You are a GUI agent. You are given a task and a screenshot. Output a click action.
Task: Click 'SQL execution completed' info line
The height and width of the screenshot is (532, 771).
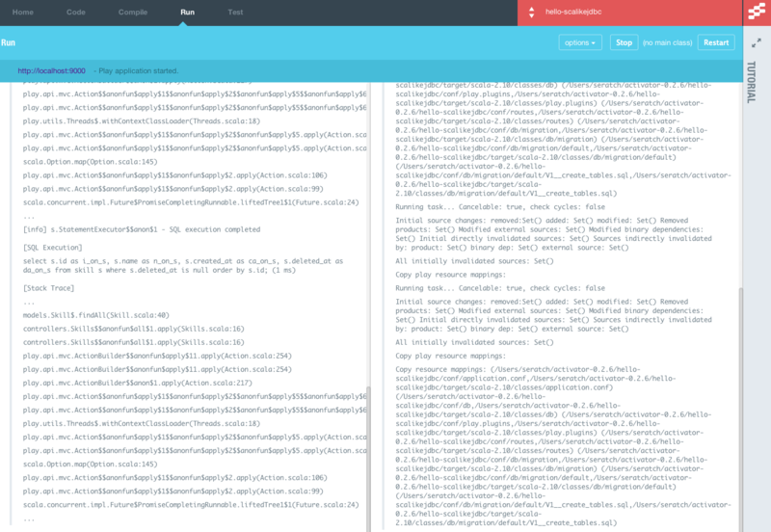click(142, 229)
